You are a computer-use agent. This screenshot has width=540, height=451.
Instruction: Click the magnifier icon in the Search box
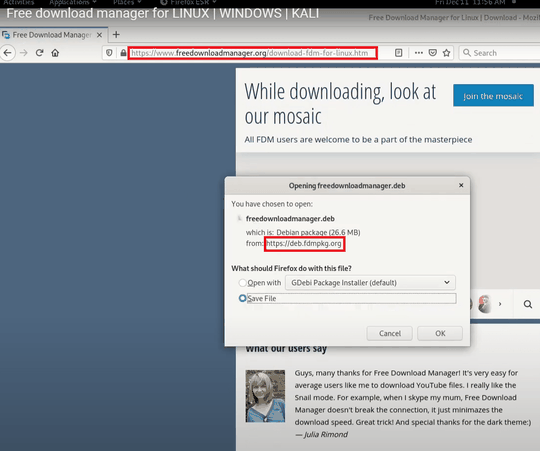coord(467,53)
